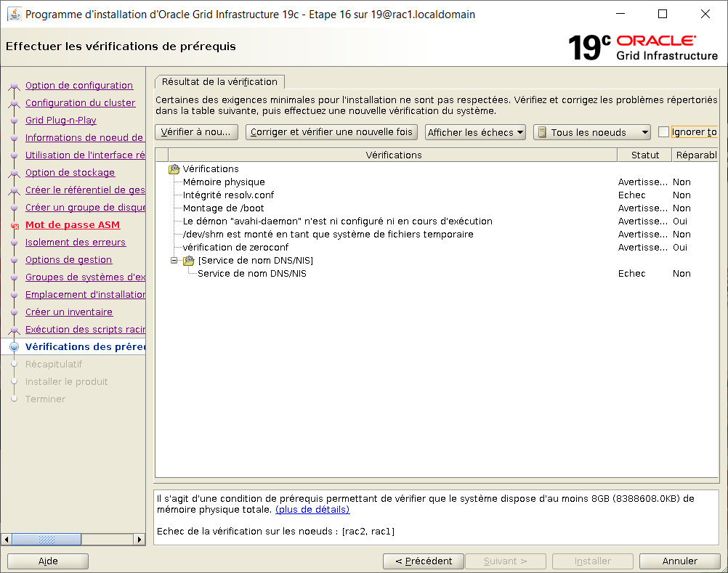This screenshot has height=573, width=728.
Task: Click the current-step bullet for Vérifications des prérequis
Action: (x=15, y=347)
